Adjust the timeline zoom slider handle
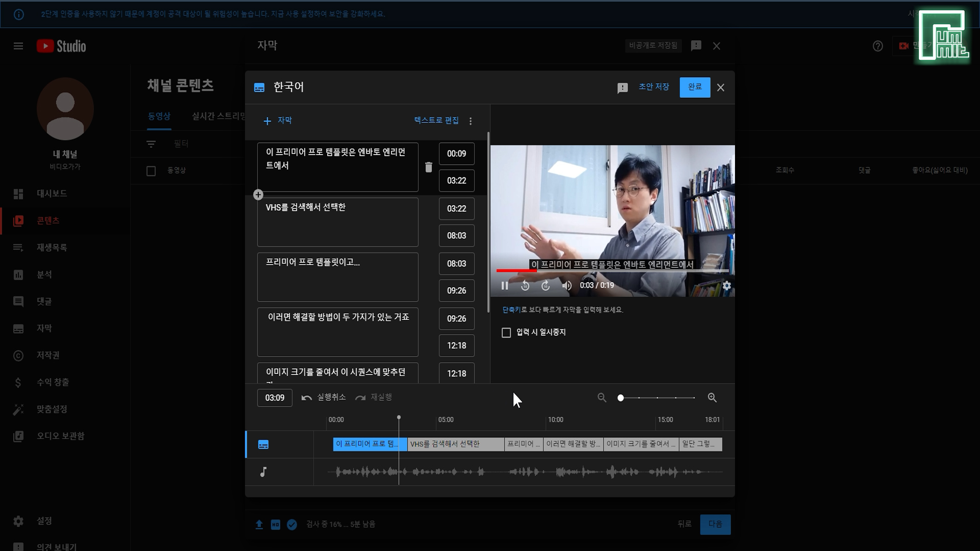The height and width of the screenshot is (551, 980). point(621,398)
